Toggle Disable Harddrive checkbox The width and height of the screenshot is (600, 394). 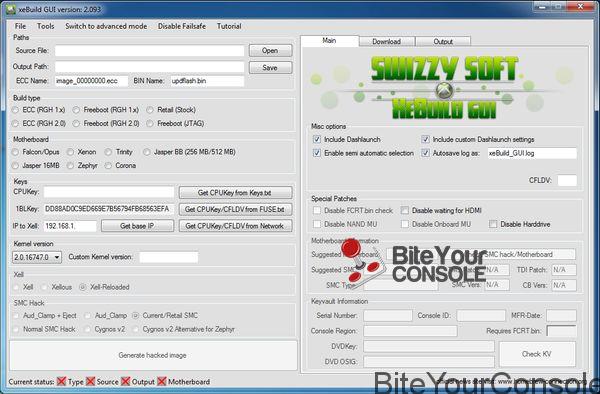[493, 224]
